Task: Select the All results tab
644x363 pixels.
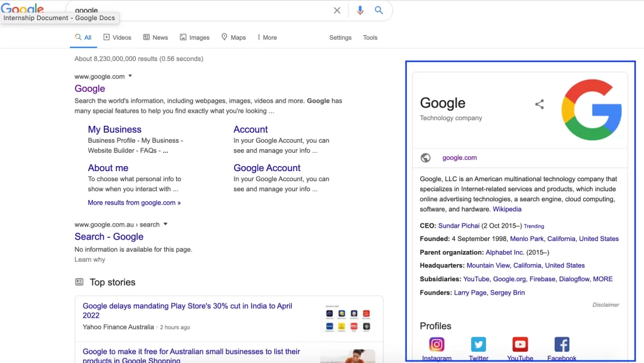Action: pyautogui.click(x=84, y=37)
